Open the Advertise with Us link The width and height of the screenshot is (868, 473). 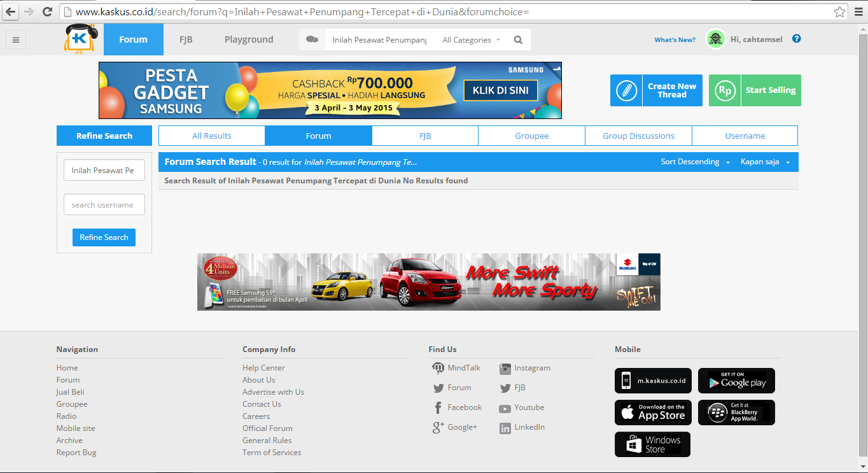tap(273, 392)
